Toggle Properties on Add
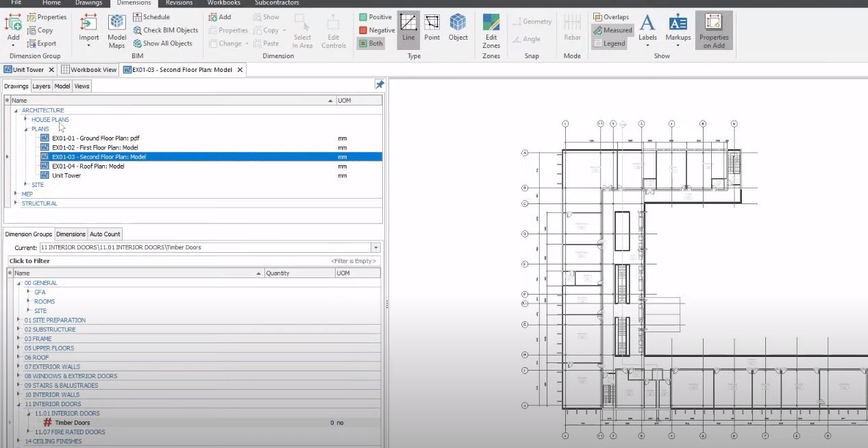The height and width of the screenshot is (448, 868). [714, 31]
